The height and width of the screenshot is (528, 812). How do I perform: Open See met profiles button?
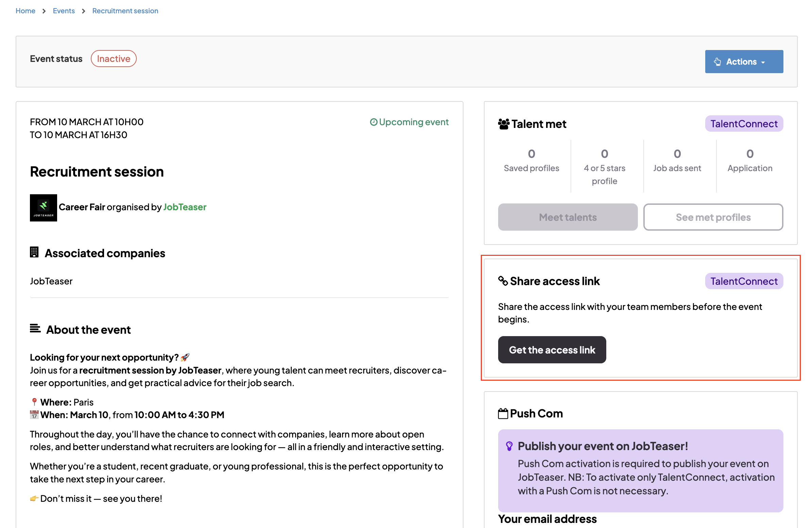(x=713, y=217)
